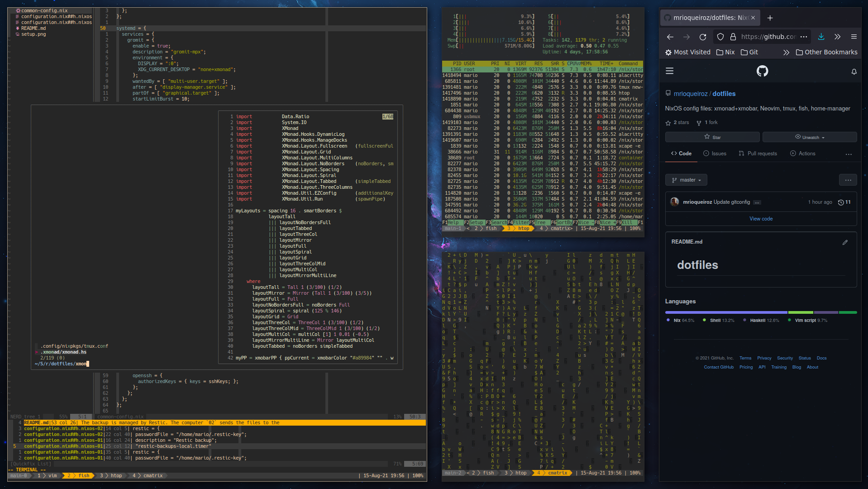
Task: Select the Code repository tab
Action: coord(681,154)
